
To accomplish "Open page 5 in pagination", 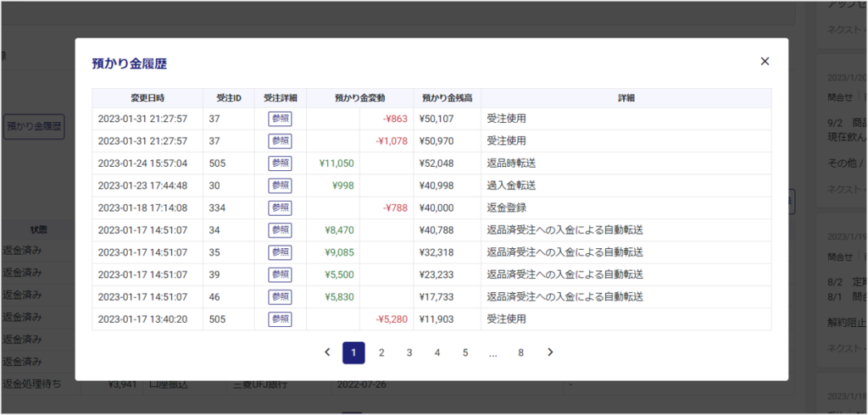I will (465, 352).
